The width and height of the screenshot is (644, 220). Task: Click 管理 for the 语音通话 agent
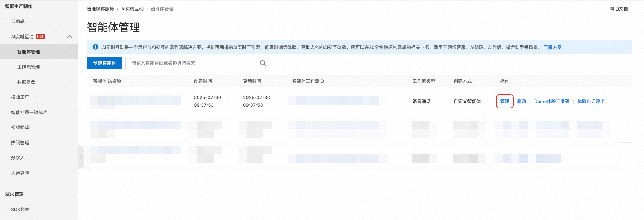pos(505,101)
